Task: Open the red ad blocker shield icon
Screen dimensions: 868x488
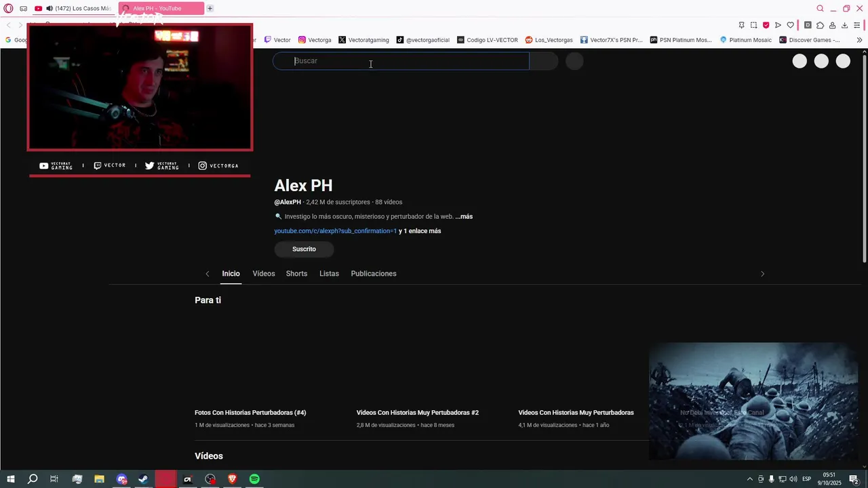Action: click(x=766, y=25)
